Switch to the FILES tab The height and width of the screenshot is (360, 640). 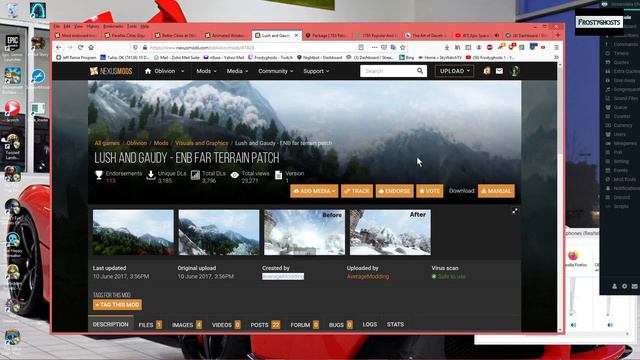point(150,324)
